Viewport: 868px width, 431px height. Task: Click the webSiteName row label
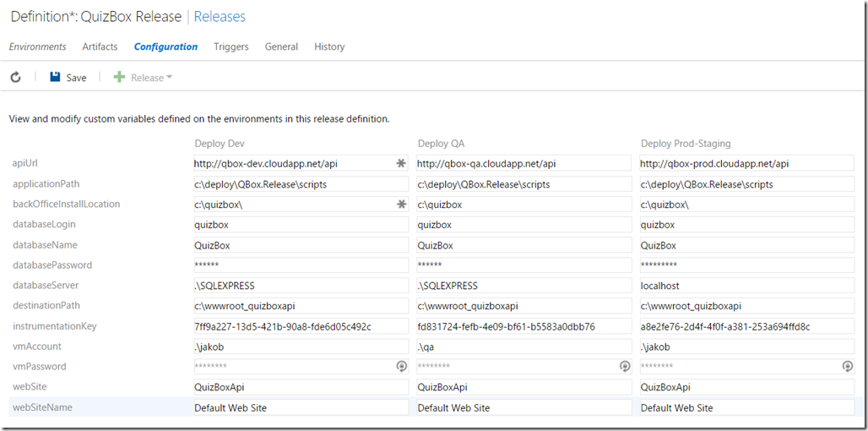(42, 407)
